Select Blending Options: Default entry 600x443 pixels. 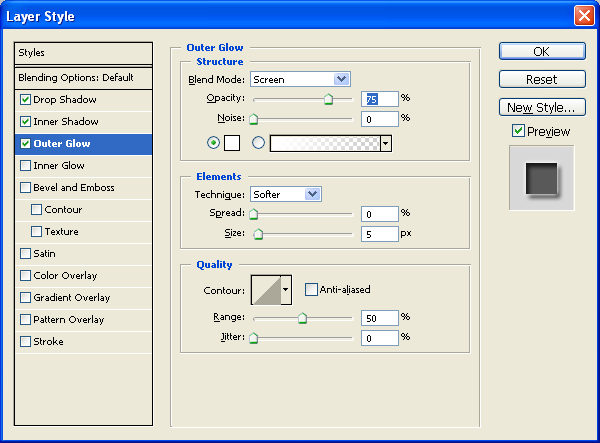(83, 78)
